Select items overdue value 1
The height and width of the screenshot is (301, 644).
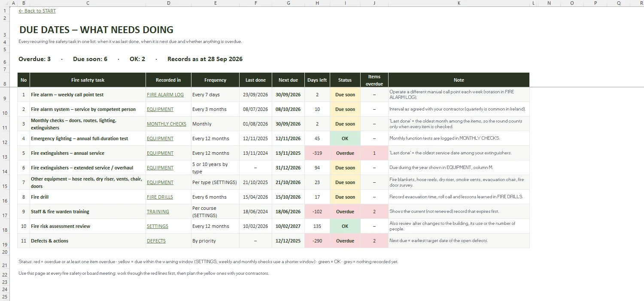(x=374, y=153)
